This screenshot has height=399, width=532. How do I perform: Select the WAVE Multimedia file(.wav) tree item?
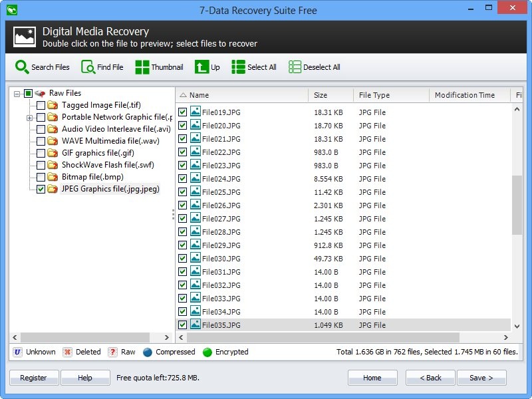[110, 141]
